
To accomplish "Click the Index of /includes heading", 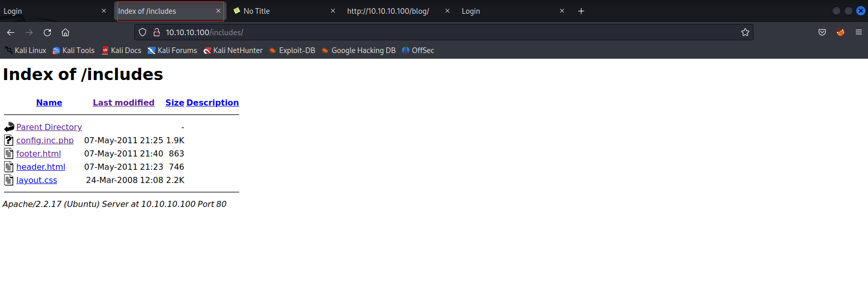I will pyautogui.click(x=83, y=74).
